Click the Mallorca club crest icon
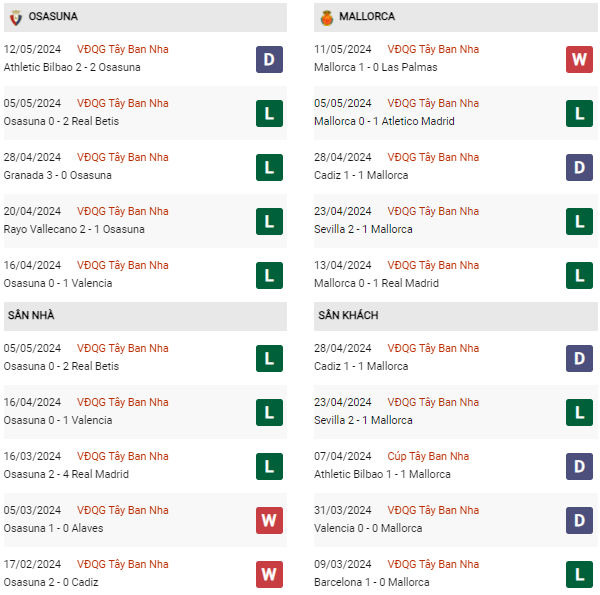This screenshot has height=595, width=600. tap(326, 17)
